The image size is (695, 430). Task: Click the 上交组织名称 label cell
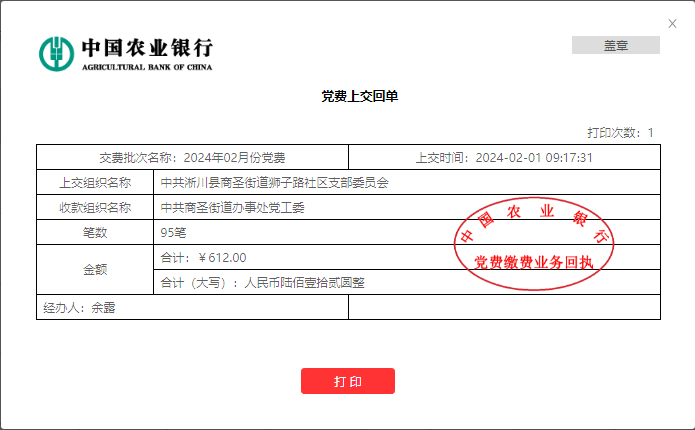click(95, 182)
